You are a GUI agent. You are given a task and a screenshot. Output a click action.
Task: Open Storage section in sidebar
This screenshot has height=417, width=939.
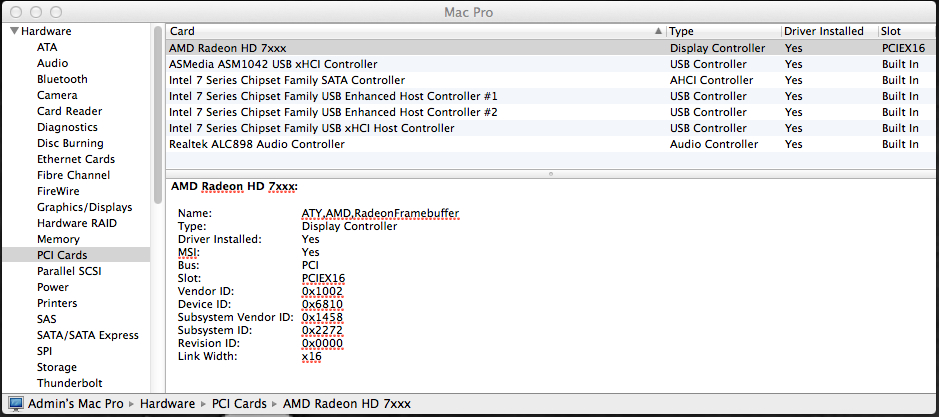click(x=57, y=367)
